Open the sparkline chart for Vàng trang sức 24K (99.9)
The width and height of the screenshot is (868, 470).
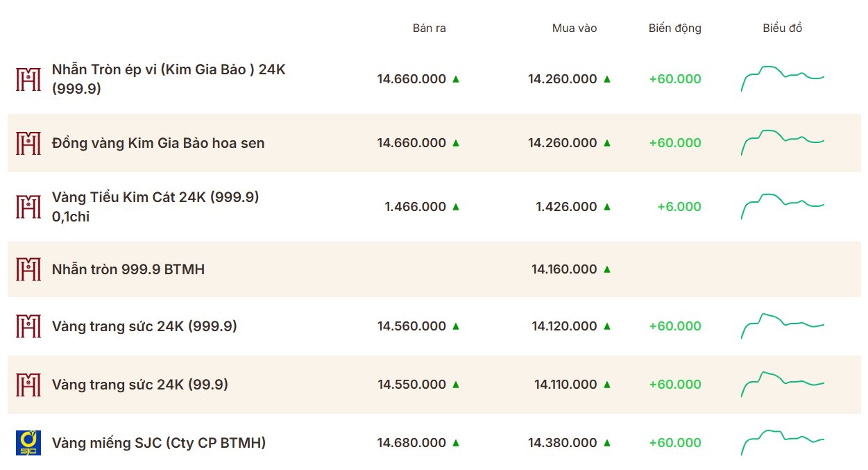783,383
